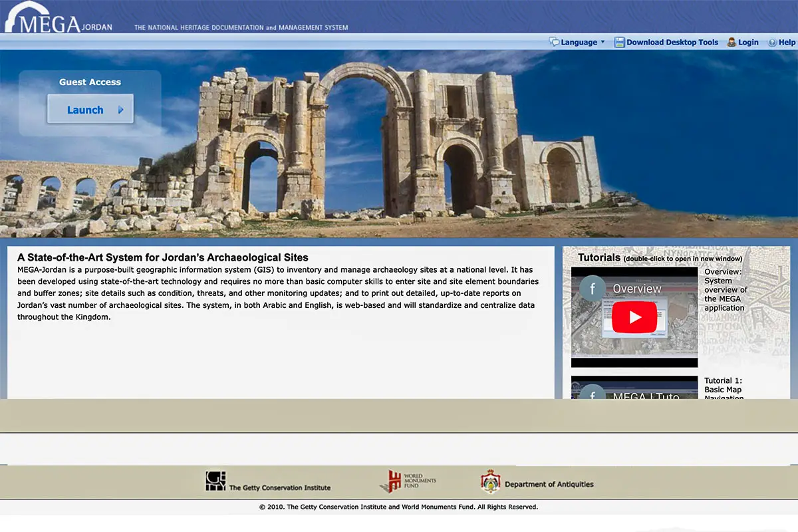Launch guest access
Screen dimensions: 798x532
tap(90, 109)
